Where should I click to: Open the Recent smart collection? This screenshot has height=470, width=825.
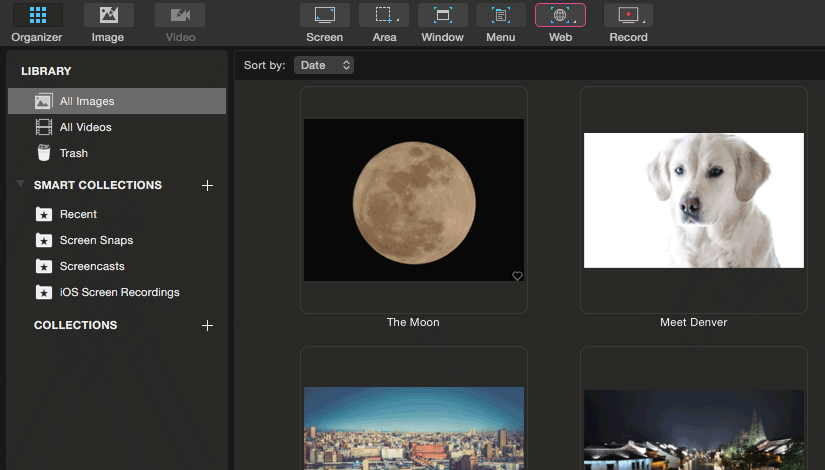pos(117,214)
